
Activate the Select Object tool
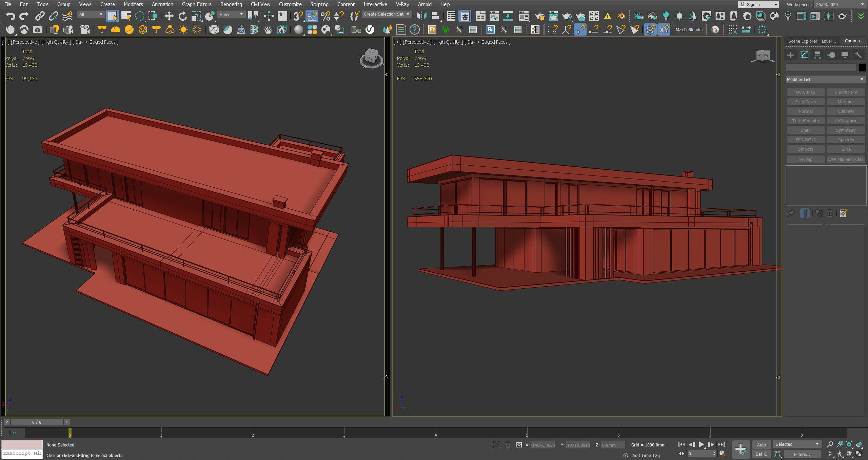[112, 16]
